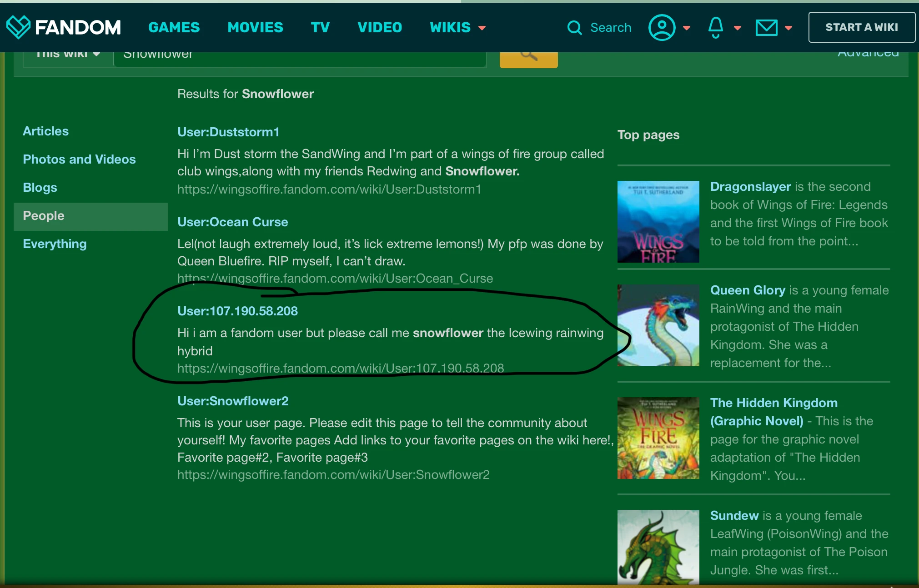Viewport: 919px width, 588px height.
Task: Open the User:107.190.58.208 result link
Action: click(237, 311)
